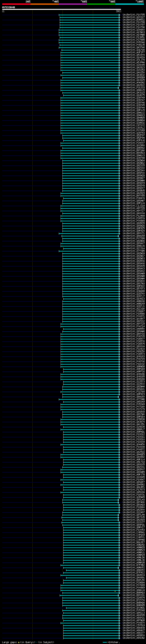
Task: Click the green ~80% identity legend bar
Action: pos(101,4)
